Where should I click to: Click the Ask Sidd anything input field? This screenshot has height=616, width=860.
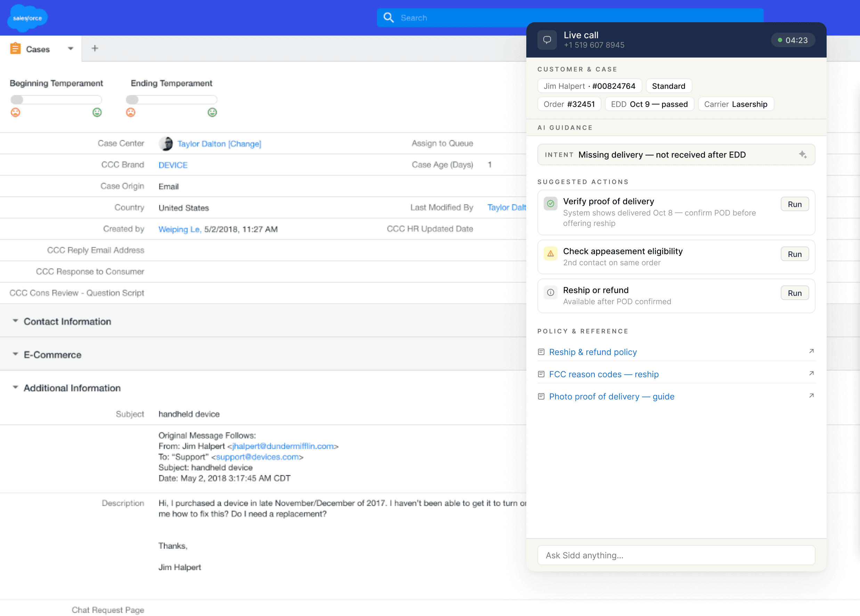pyautogui.click(x=676, y=555)
